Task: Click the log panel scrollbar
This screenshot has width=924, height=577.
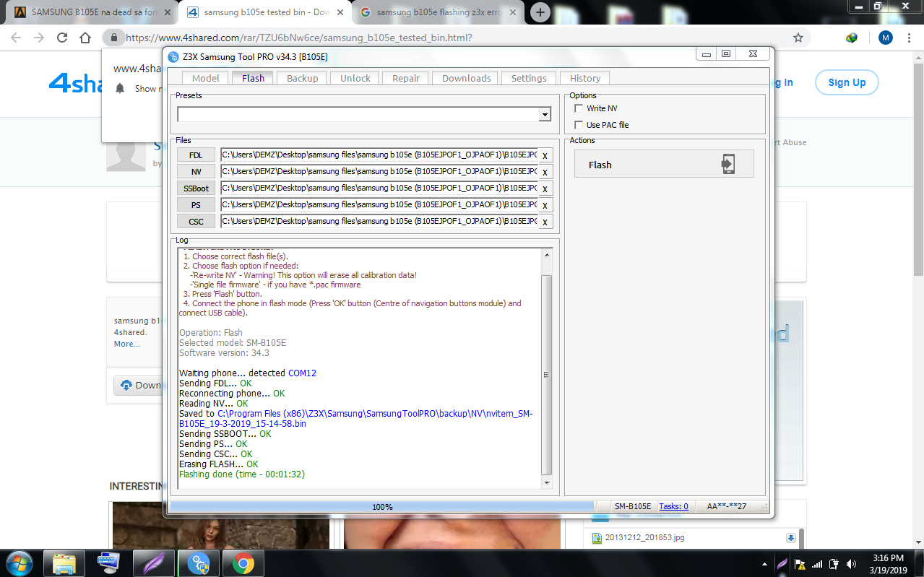Action: click(x=546, y=374)
